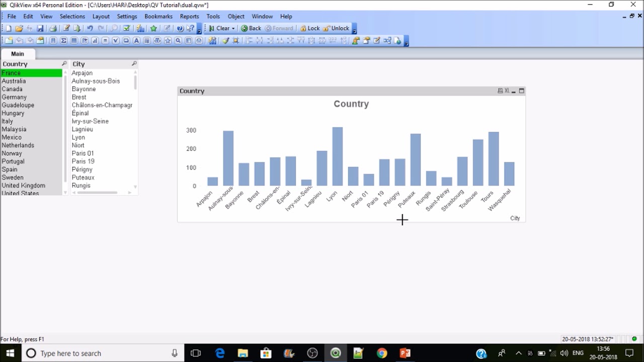Create a Bookmark Object star icon
Screen dimensions: 644x362
pyautogui.click(x=168, y=41)
